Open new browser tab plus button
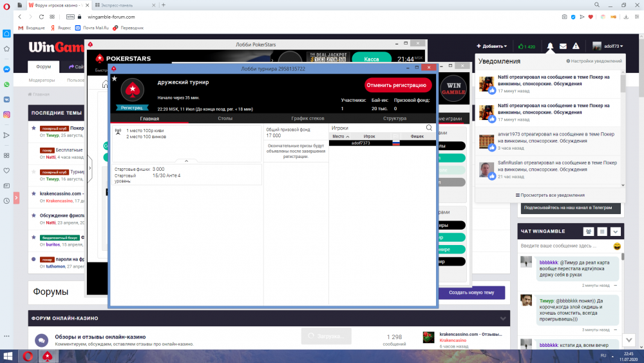This screenshot has height=363, width=644. click(x=164, y=5)
